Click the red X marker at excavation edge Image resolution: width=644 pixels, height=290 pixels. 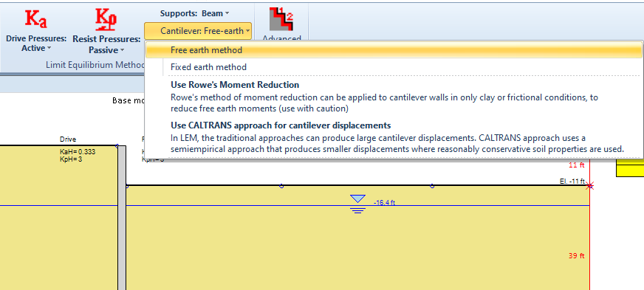click(x=590, y=186)
